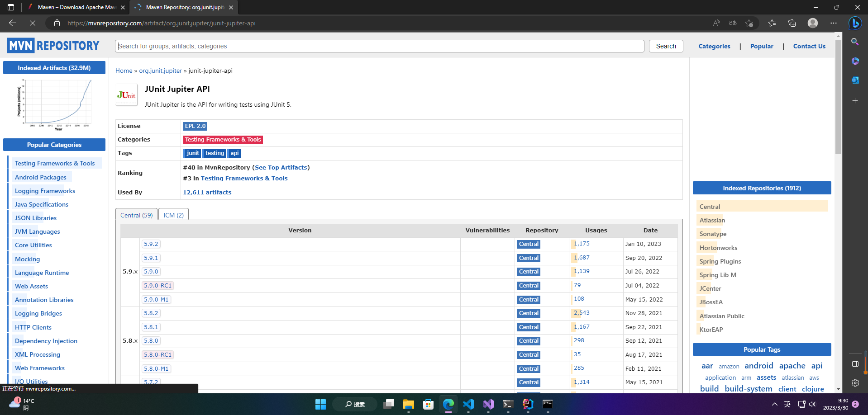View site information lock icon
This screenshot has height=415, width=868.
point(57,23)
